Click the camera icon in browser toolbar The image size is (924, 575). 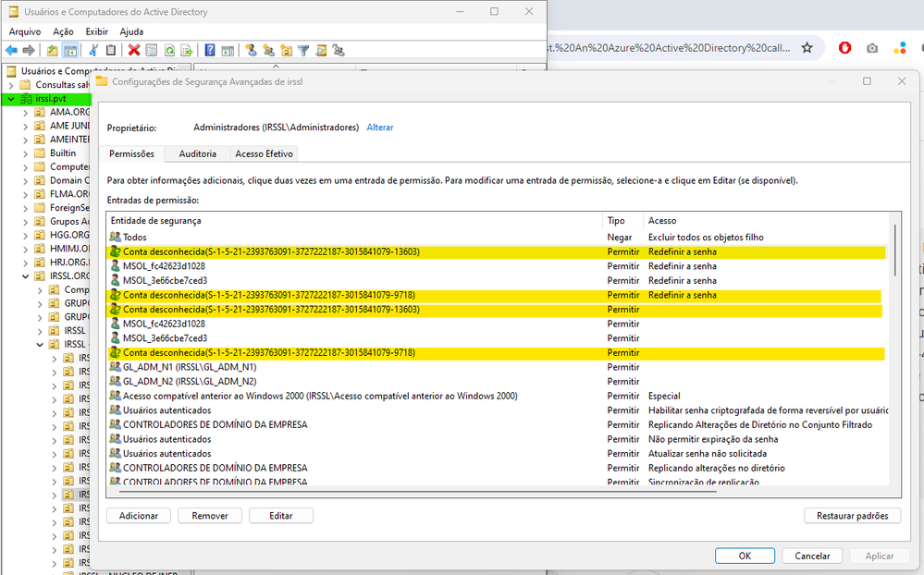[x=872, y=48]
